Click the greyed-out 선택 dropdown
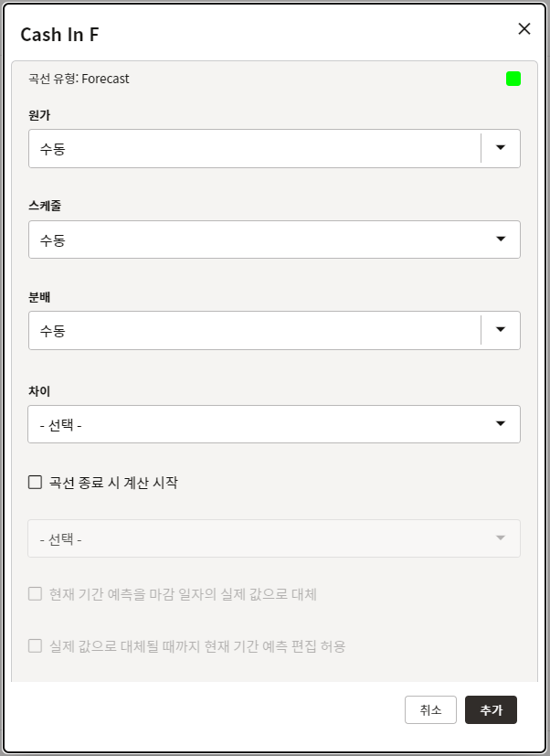The height and width of the screenshot is (756, 550). tap(274, 538)
